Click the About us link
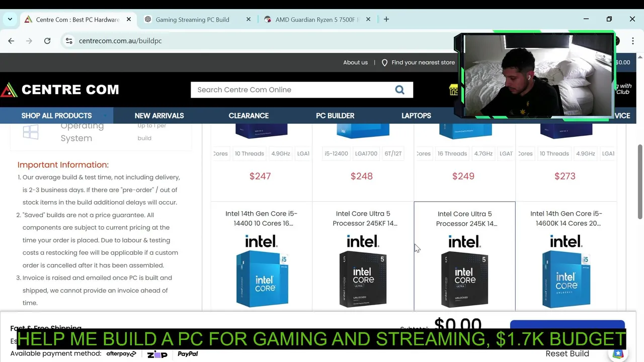The image size is (644, 362). (355, 62)
